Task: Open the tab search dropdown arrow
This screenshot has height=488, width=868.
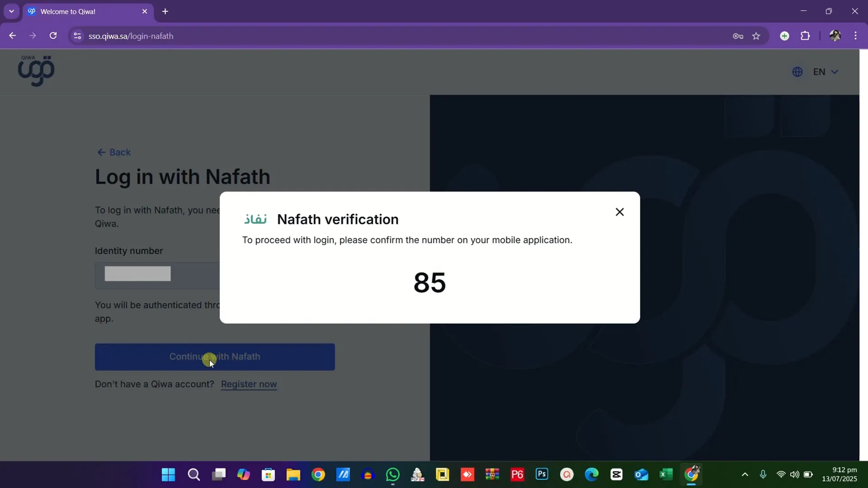Action: (11, 11)
